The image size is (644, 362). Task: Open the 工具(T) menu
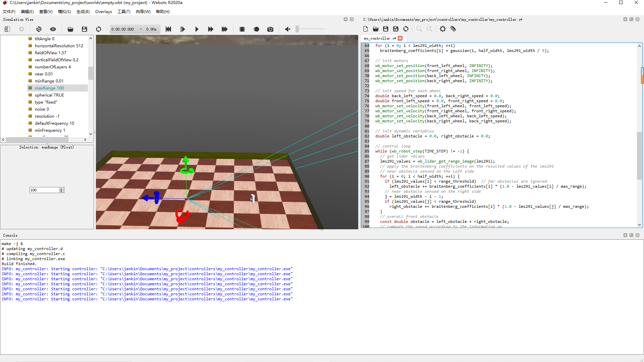pos(124,11)
